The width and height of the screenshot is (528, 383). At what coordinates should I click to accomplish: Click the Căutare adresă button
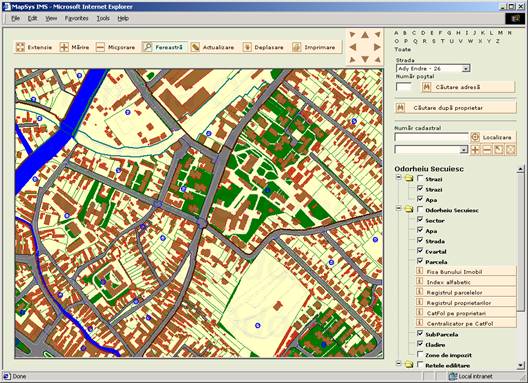click(x=468, y=87)
